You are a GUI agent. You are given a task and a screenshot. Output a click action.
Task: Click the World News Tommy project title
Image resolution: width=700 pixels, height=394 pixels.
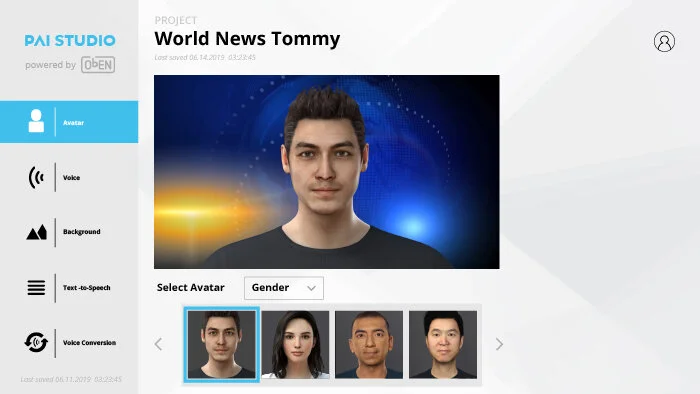247,39
